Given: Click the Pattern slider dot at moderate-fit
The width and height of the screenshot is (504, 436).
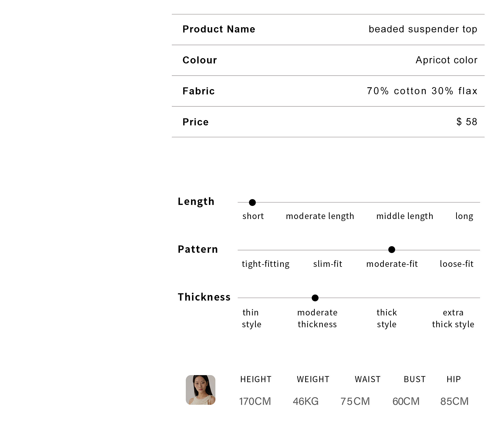Looking at the screenshot, I should [392, 250].
